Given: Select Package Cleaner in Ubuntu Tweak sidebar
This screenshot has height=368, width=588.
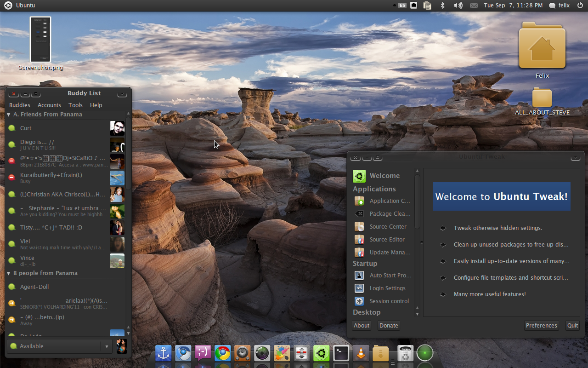Looking at the screenshot, I should pos(383,214).
